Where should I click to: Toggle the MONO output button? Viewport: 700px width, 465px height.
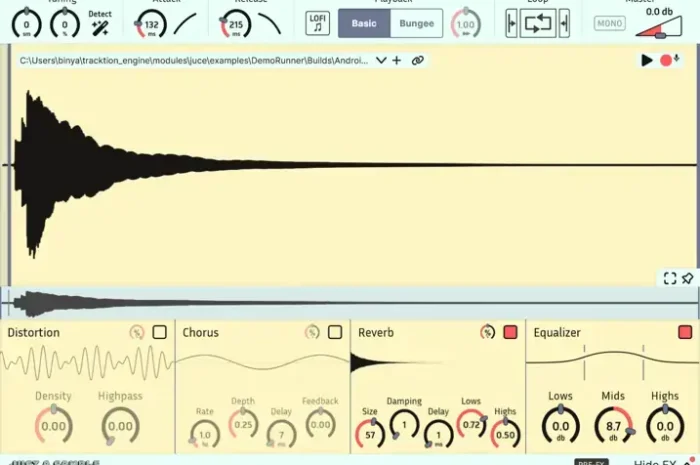pyautogui.click(x=609, y=23)
